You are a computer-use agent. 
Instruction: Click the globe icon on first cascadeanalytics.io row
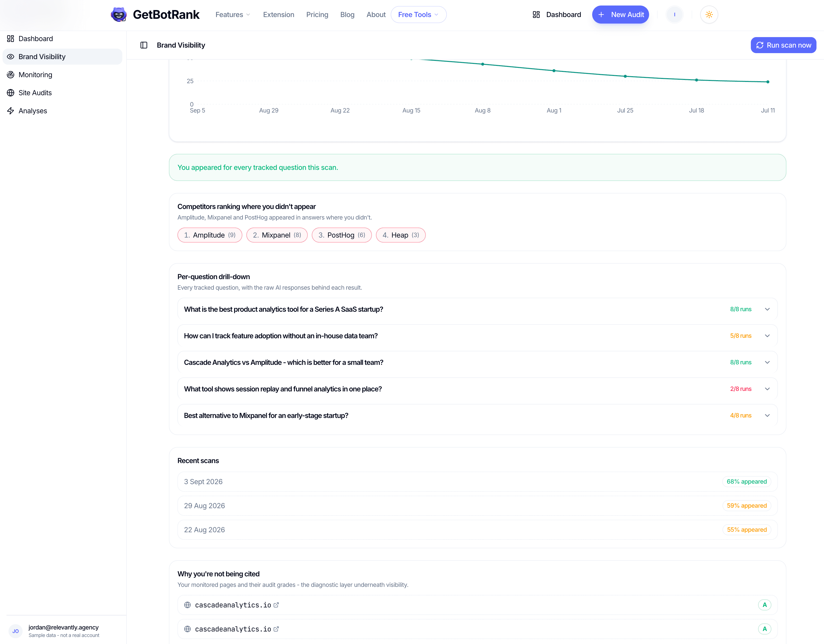click(187, 605)
